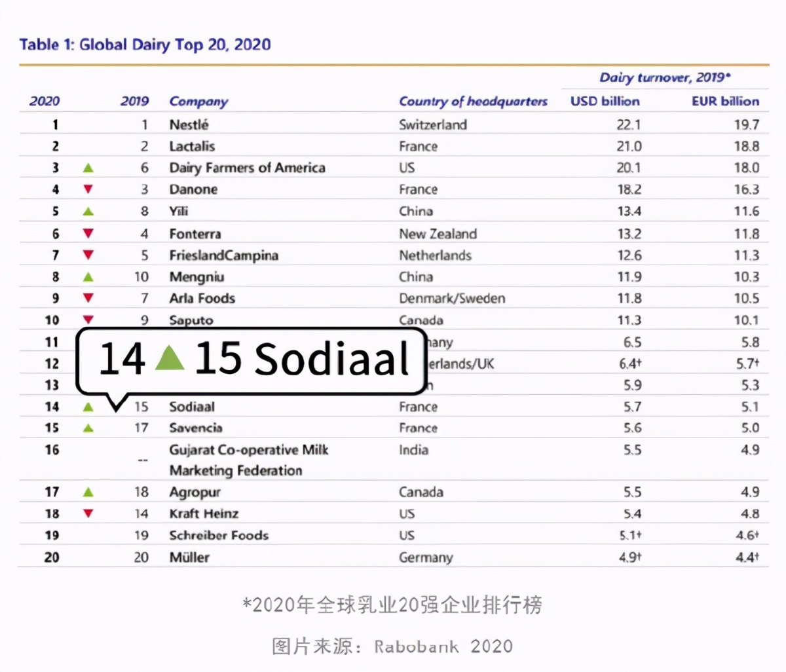This screenshot has height=672, width=786.
Task: Click the USD value '20.1'
Action: pyautogui.click(x=629, y=168)
